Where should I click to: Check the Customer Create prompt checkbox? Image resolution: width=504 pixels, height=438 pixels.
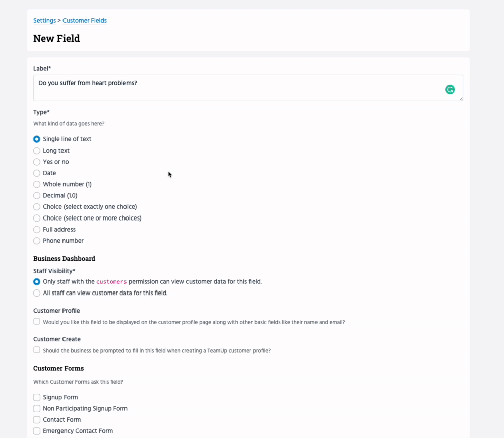(37, 350)
